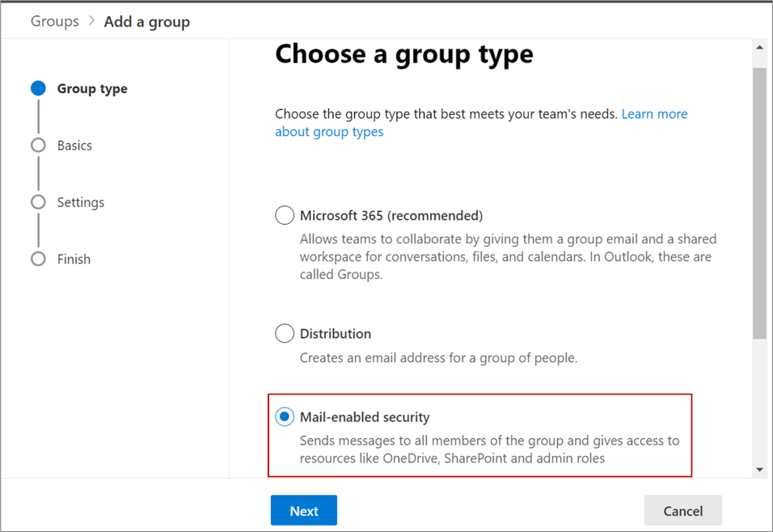Click the Next button
The width and height of the screenshot is (773, 532).
303,510
